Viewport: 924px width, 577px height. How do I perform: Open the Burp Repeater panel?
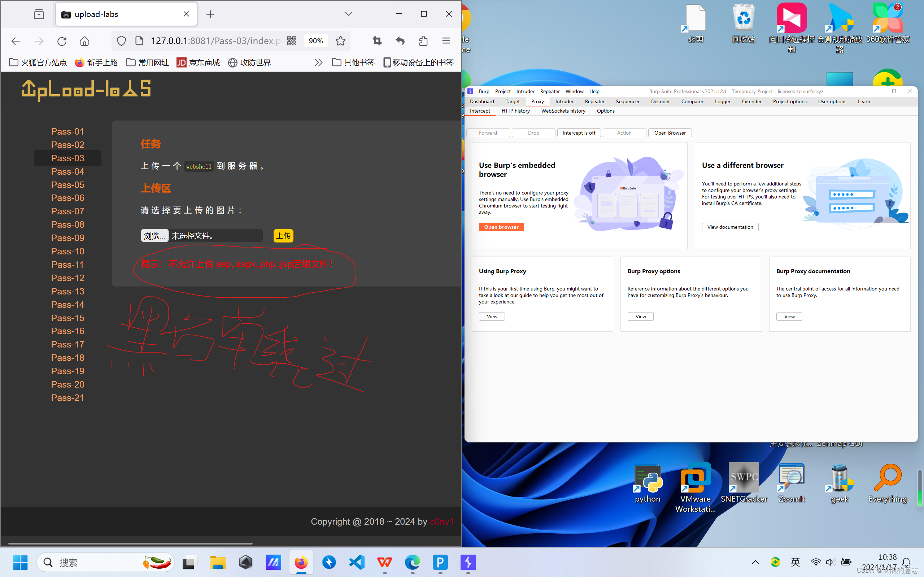(594, 101)
